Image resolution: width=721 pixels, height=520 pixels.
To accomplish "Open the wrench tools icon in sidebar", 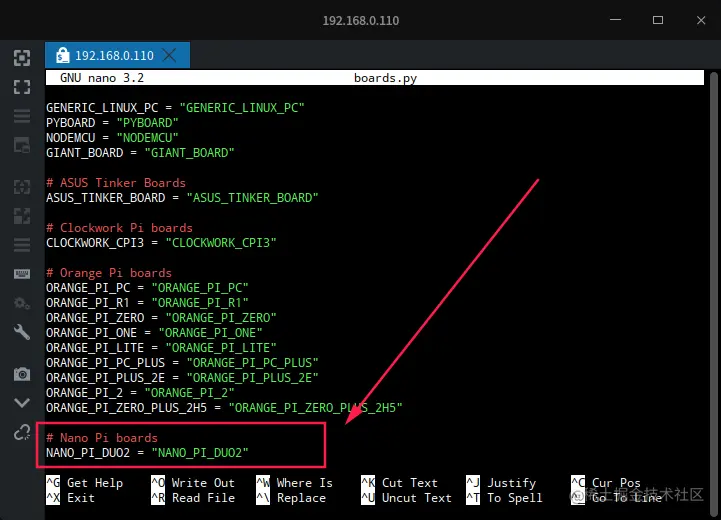I will tap(22, 332).
